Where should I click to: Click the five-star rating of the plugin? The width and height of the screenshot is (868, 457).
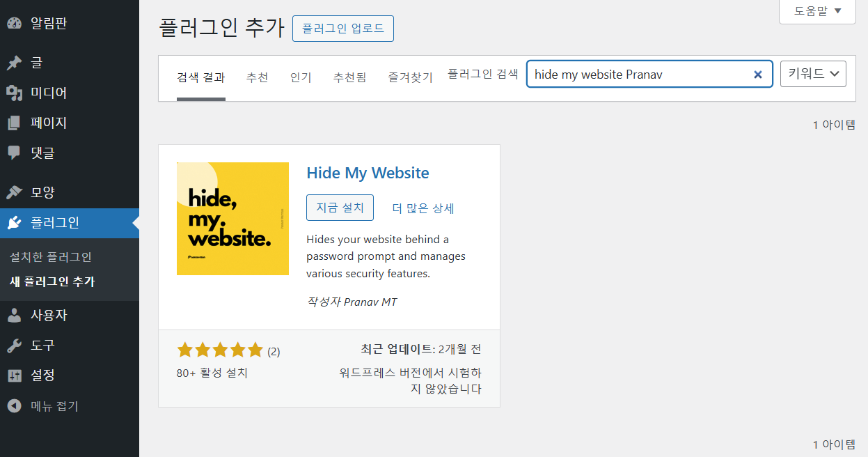pyautogui.click(x=220, y=350)
